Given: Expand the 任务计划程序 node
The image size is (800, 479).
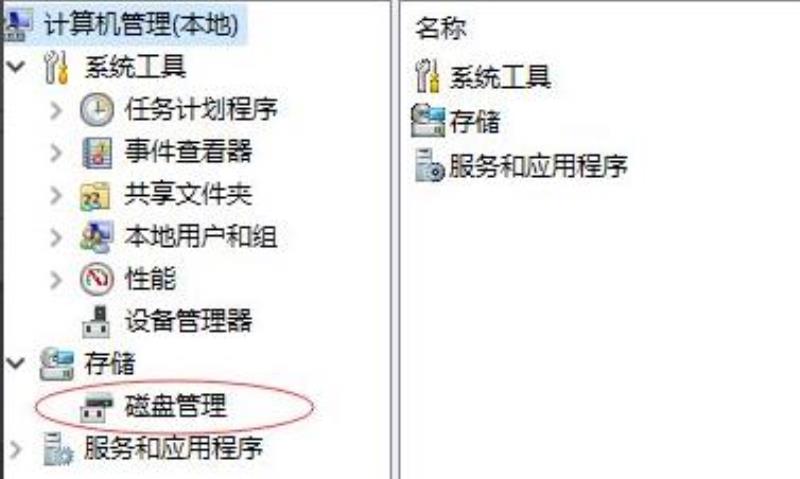Looking at the screenshot, I should [56, 110].
